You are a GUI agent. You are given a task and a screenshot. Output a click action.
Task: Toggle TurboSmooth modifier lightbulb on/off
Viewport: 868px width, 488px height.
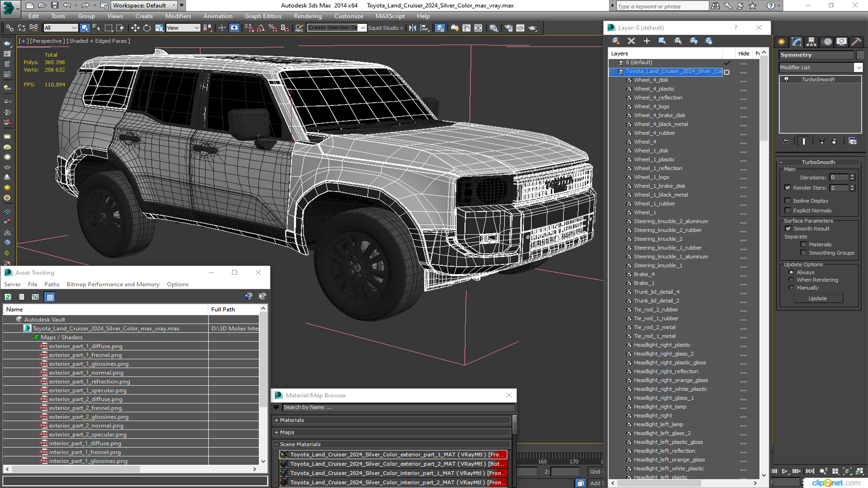click(x=786, y=80)
